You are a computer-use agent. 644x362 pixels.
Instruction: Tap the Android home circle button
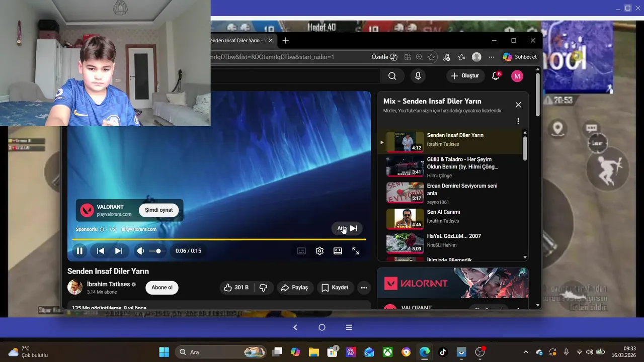322,327
